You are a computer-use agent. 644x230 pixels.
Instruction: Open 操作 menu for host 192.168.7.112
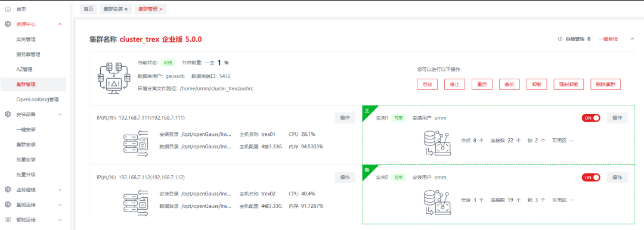[345, 178]
